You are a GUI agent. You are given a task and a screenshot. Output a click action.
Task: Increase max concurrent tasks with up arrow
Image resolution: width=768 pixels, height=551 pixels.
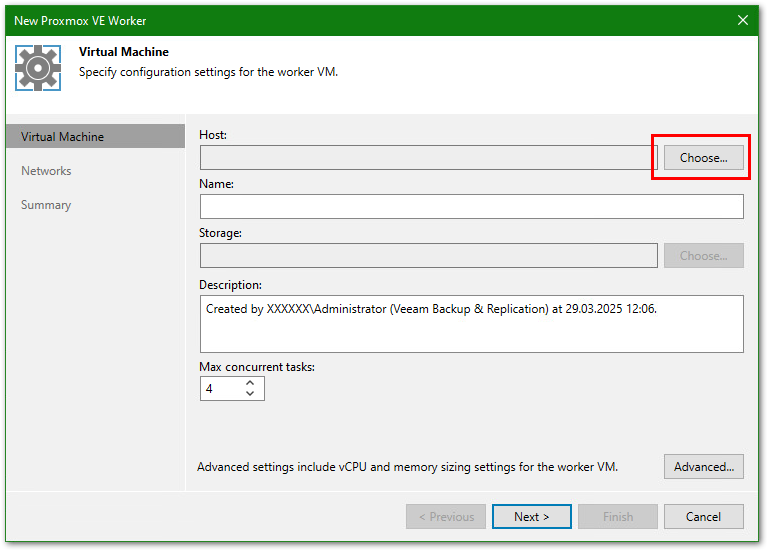coord(250,382)
